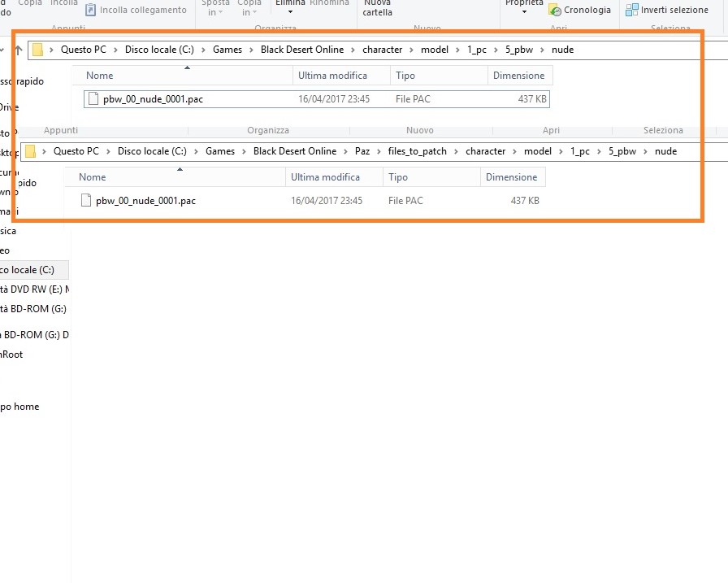Click the Rinomina ribbon button
Screen dimensions: 728x583
(x=329, y=3)
